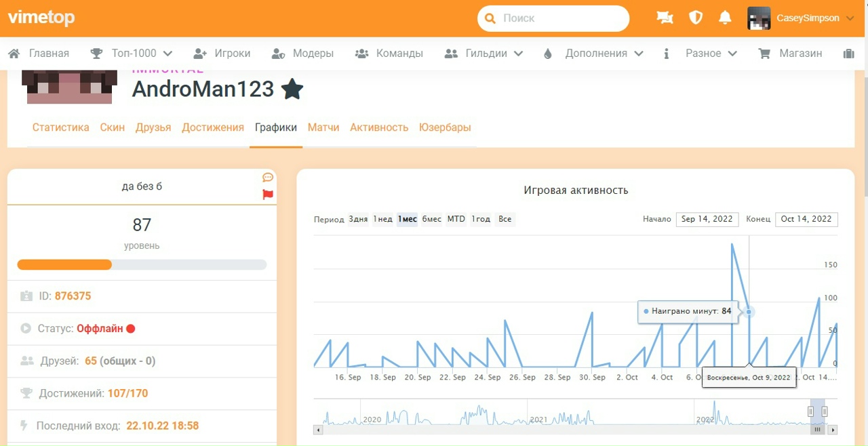Image resolution: width=868 pixels, height=446 pixels.
Task: Open the Магазин shop link
Action: point(791,54)
